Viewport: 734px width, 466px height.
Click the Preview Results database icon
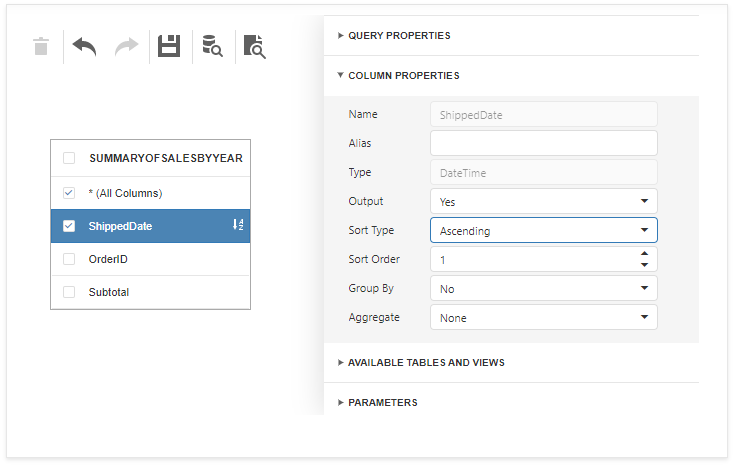212,46
